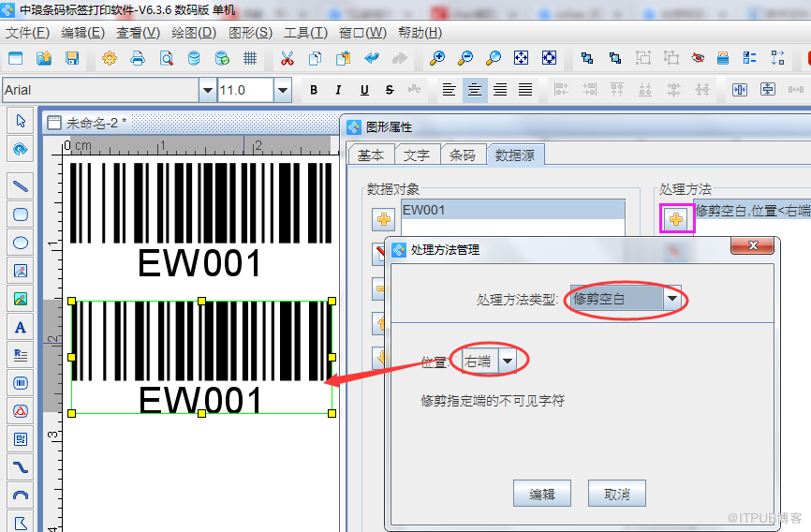This screenshot has width=811, height=532.
Task: Click the 取消 button in dialog
Action: pos(616,494)
